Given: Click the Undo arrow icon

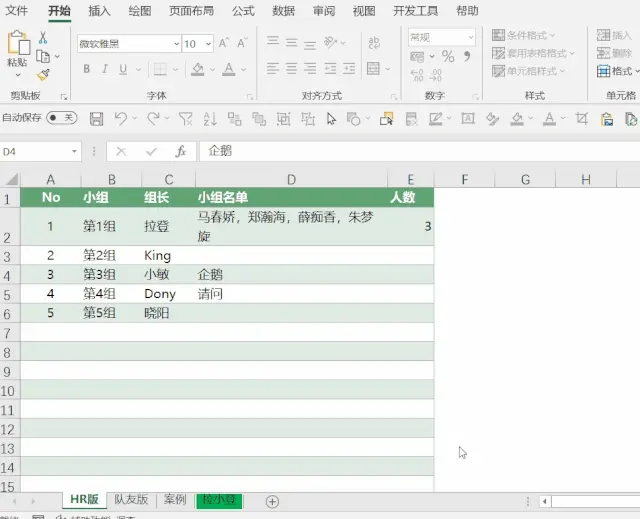Looking at the screenshot, I should [121, 119].
